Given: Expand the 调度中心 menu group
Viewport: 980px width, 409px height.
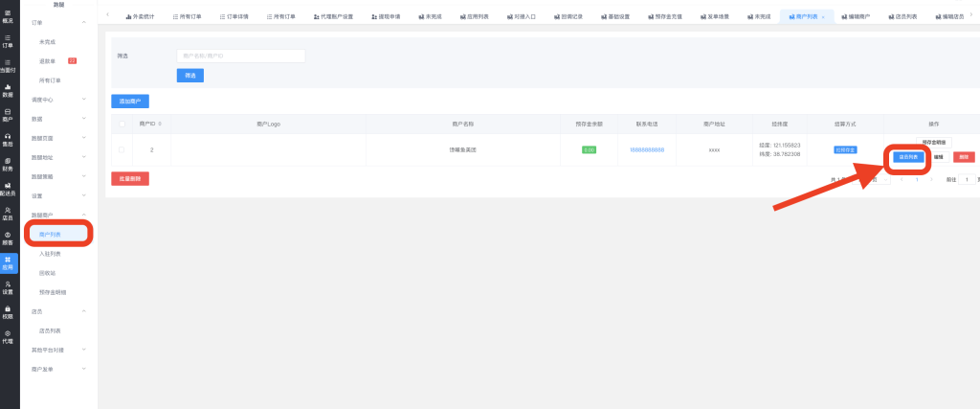Looking at the screenshot, I should (84, 99).
